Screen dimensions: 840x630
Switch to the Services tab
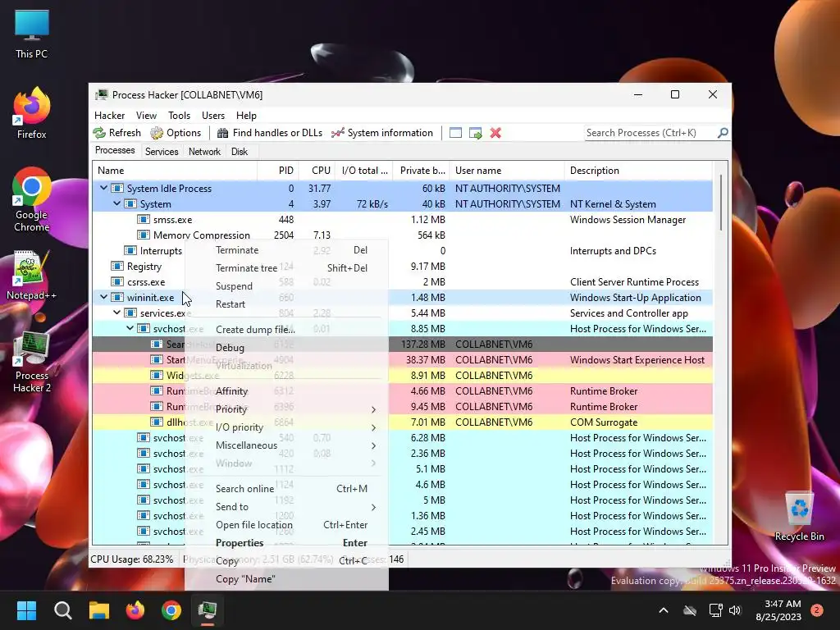pyautogui.click(x=162, y=152)
